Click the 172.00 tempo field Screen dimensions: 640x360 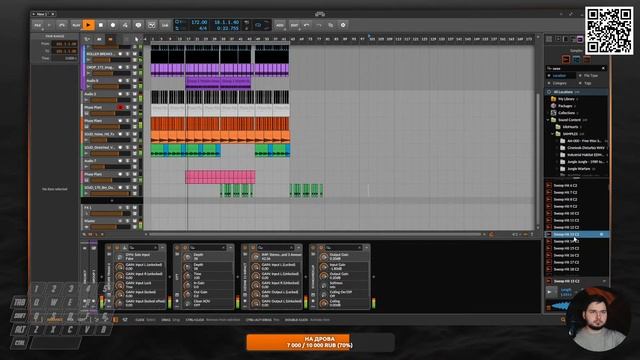(x=200, y=22)
